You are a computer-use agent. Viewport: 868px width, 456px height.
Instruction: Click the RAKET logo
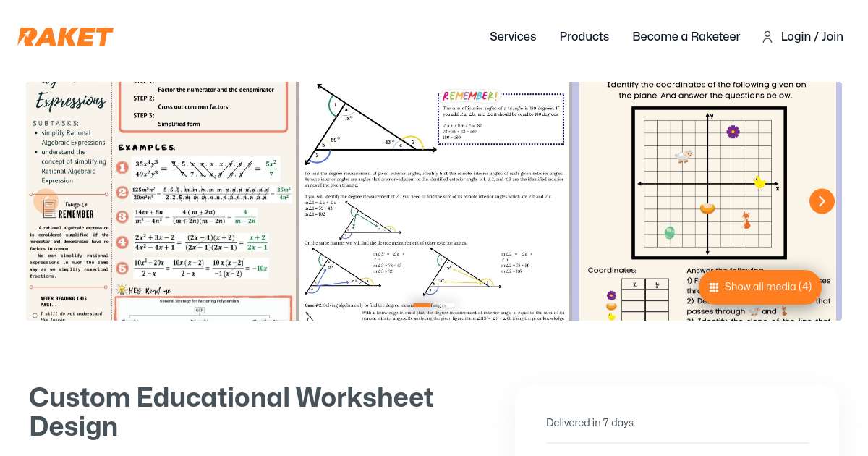[65, 37]
